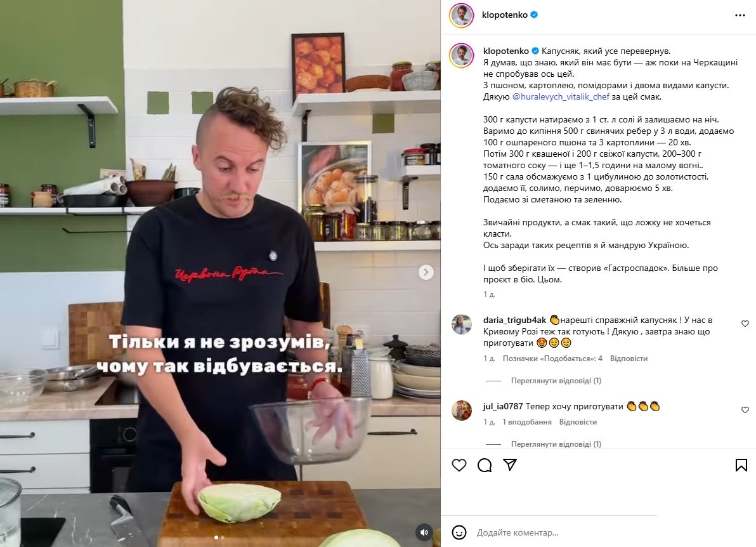756x547 pixels.
Task: Open the comment bubble icon under the post
Action: 485,465
